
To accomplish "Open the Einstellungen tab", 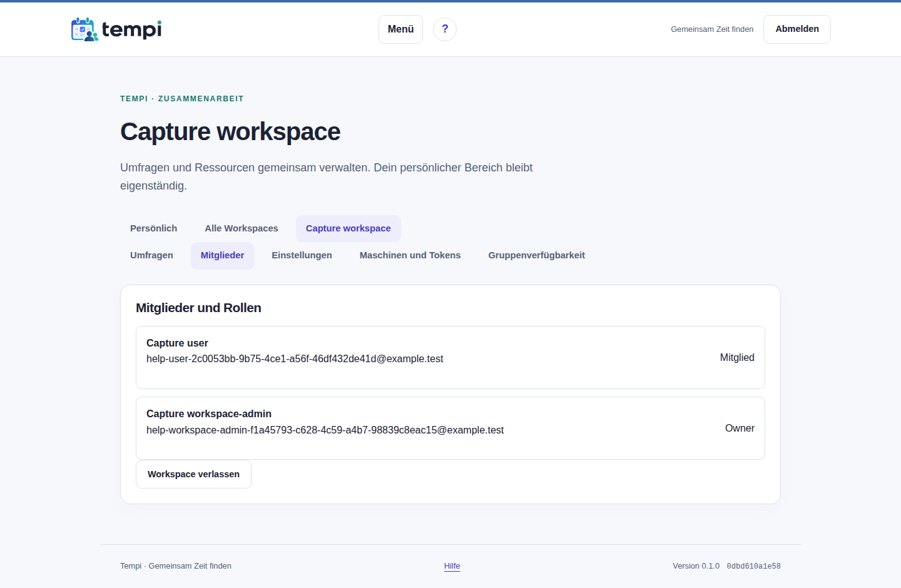I will click(302, 256).
